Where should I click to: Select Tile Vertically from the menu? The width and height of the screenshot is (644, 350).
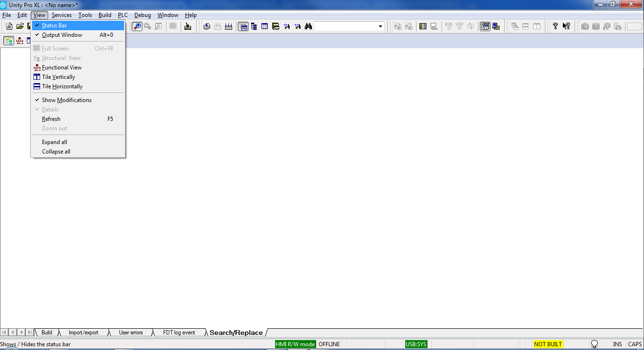[x=59, y=77]
